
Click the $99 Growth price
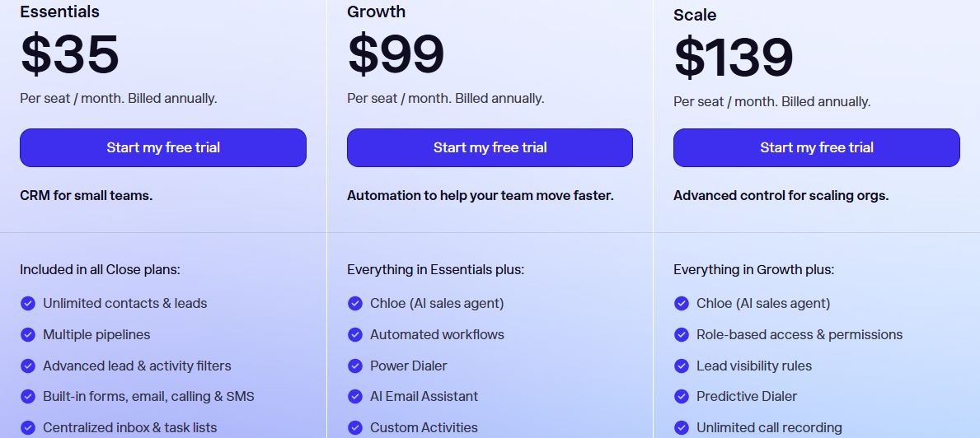[x=396, y=54]
